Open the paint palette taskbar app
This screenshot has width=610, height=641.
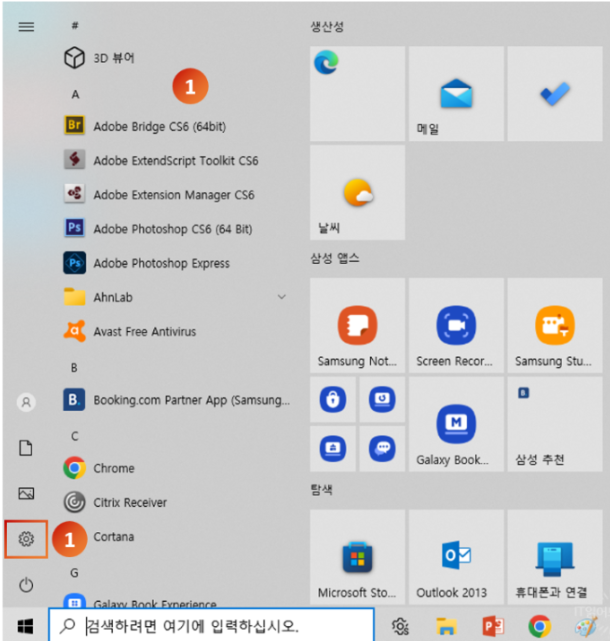click(x=586, y=627)
